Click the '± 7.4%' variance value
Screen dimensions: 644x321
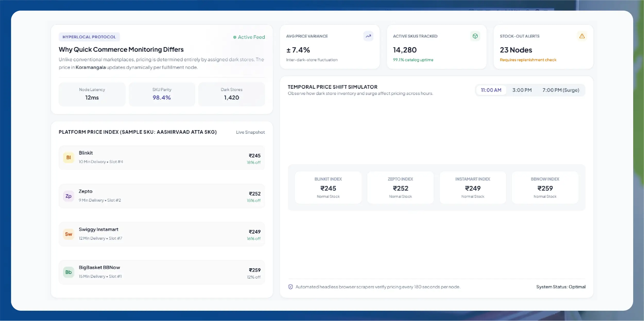pyautogui.click(x=298, y=50)
